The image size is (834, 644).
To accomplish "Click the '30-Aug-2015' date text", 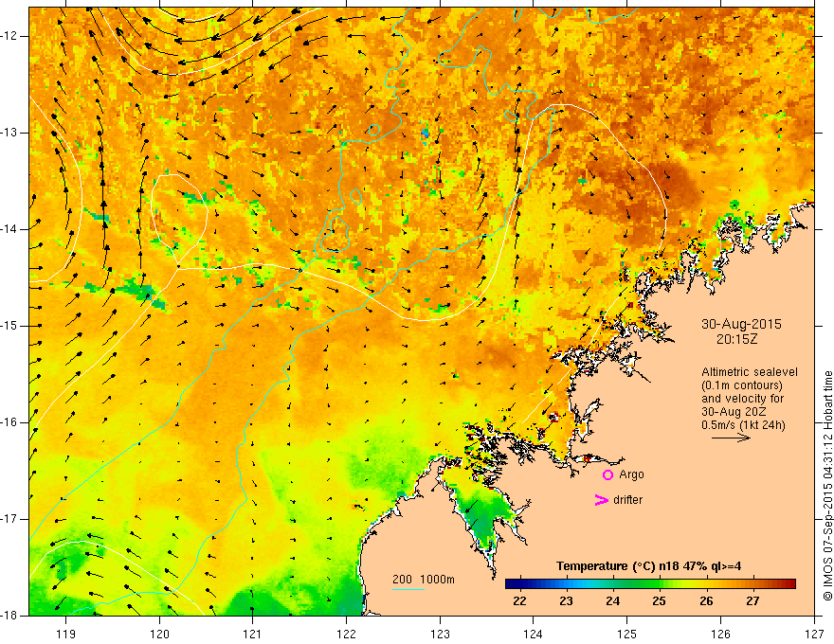I will (x=741, y=324).
